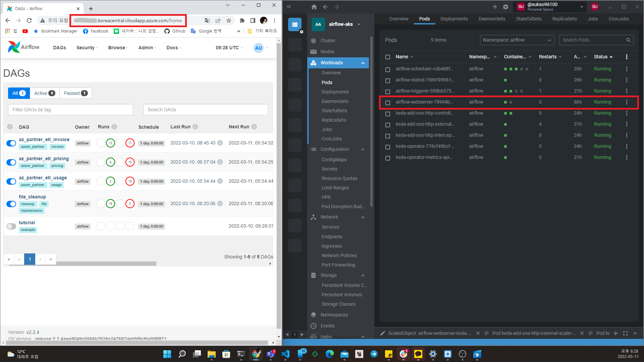Open the Namespace: airflow dropdown
Viewport: 644px width, 362px height.
tap(517, 40)
